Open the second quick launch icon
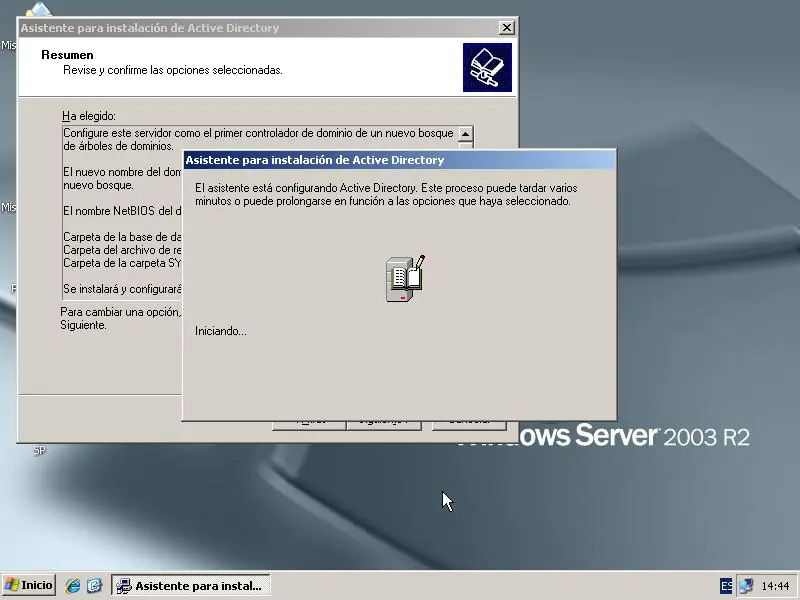The width and height of the screenshot is (800, 600). coord(94,585)
